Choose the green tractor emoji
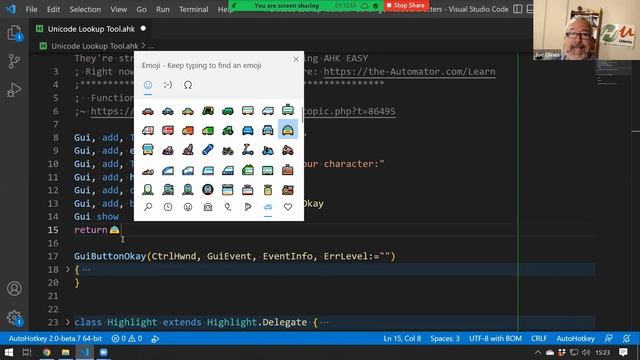Image resolution: width=640 pixels, height=360 pixels. [228, 130]
